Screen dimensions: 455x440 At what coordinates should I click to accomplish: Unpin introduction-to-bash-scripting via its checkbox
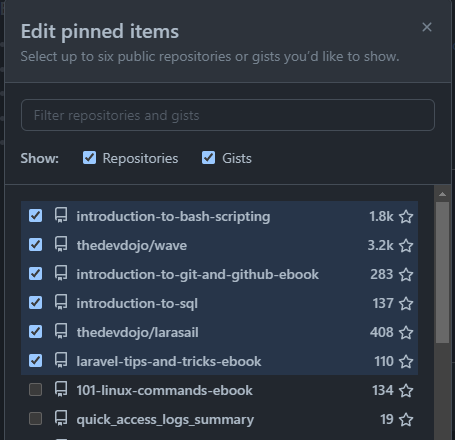35,216
